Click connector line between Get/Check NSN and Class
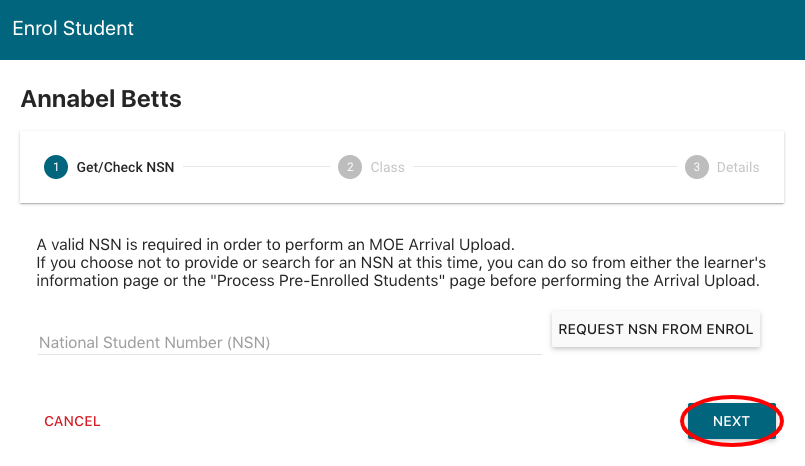The image size is (805, 466). point(256,167)
